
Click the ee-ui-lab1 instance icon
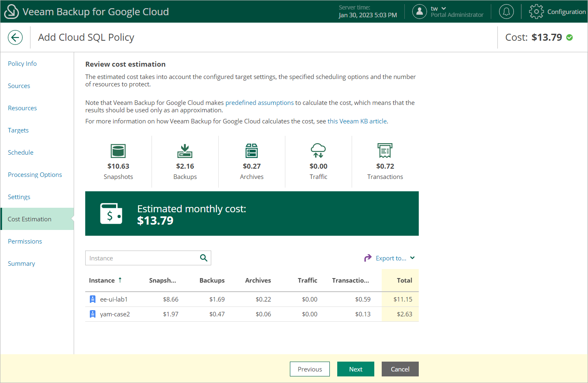tap(93, 299)
